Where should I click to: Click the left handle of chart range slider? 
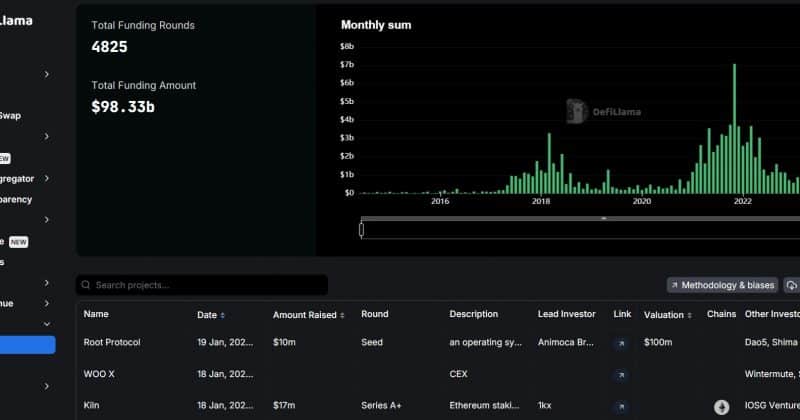tap(361, 230)
